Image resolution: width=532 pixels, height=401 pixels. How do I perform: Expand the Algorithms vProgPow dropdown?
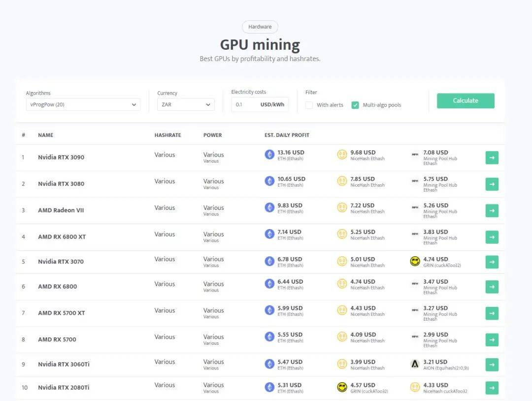[x=83, y=104]
